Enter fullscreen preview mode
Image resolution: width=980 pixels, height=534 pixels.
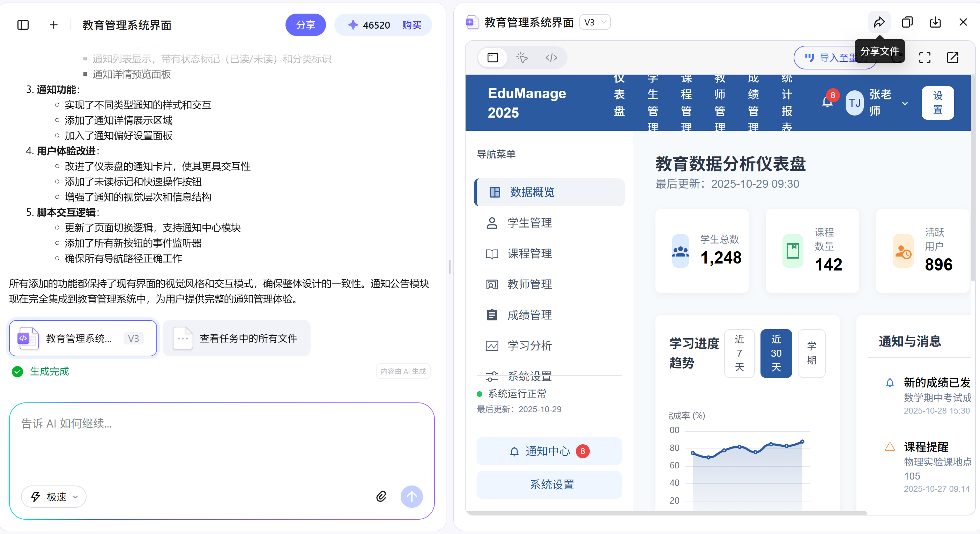pos(925,58)
